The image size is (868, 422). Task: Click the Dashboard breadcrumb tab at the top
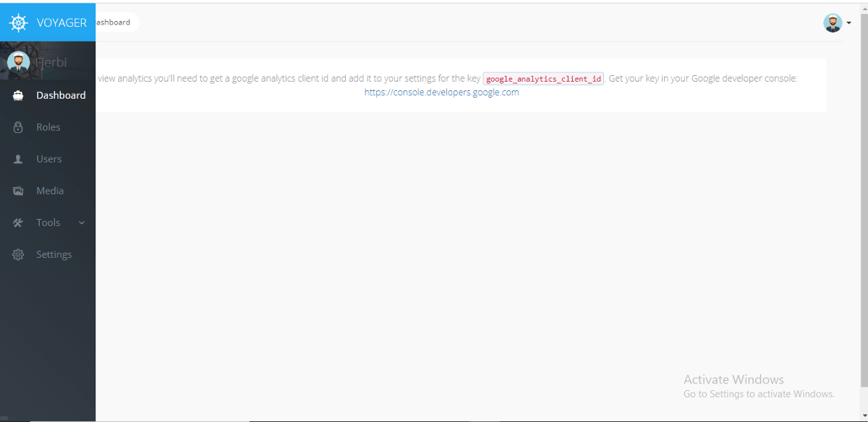pyautogui.click(x=114, y=22)
